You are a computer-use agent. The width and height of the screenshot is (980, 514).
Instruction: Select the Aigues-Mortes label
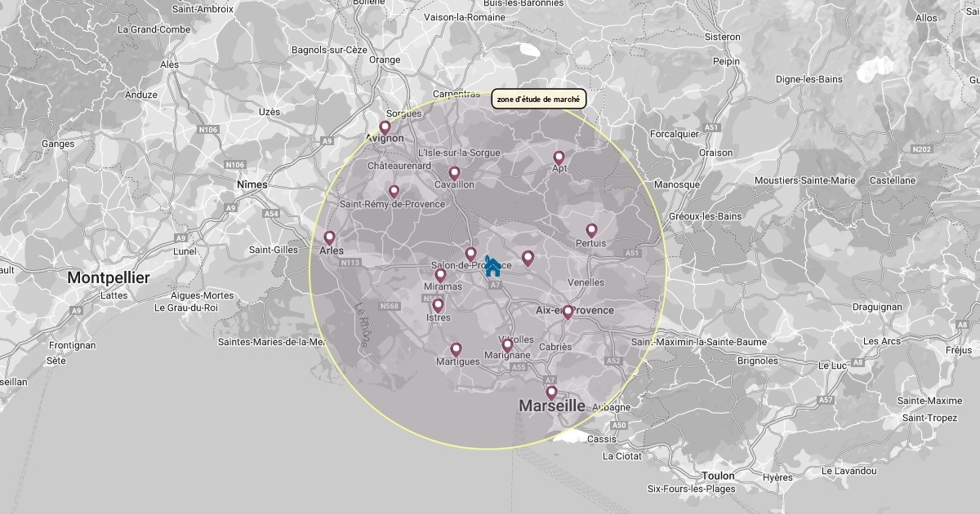tap(202, 295)
